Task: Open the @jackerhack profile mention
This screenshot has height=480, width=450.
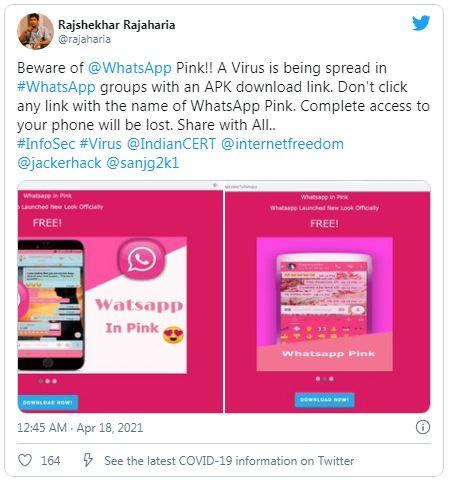Action: [59, 163]
